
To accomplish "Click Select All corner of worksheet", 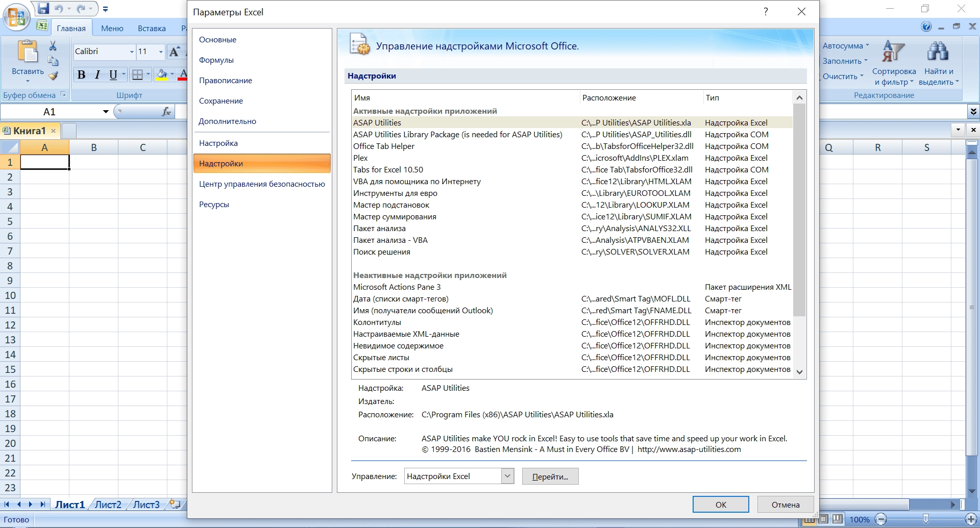I will [10, 147].
